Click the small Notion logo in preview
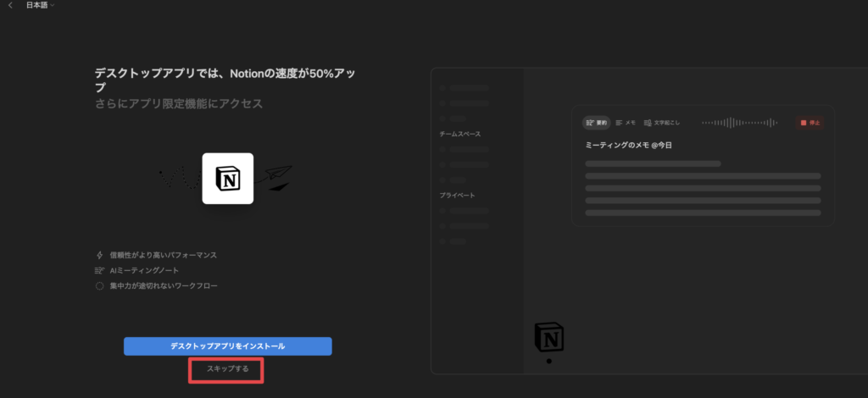 click(x=549, y=337)
